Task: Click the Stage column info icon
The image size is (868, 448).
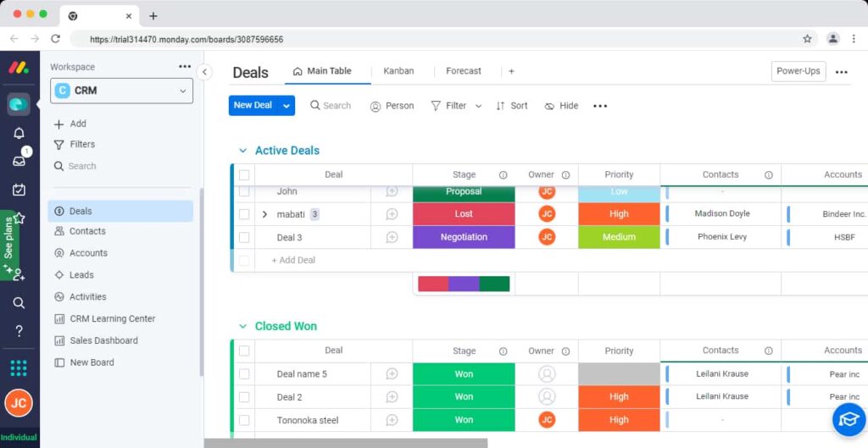Action: (503, 175)
